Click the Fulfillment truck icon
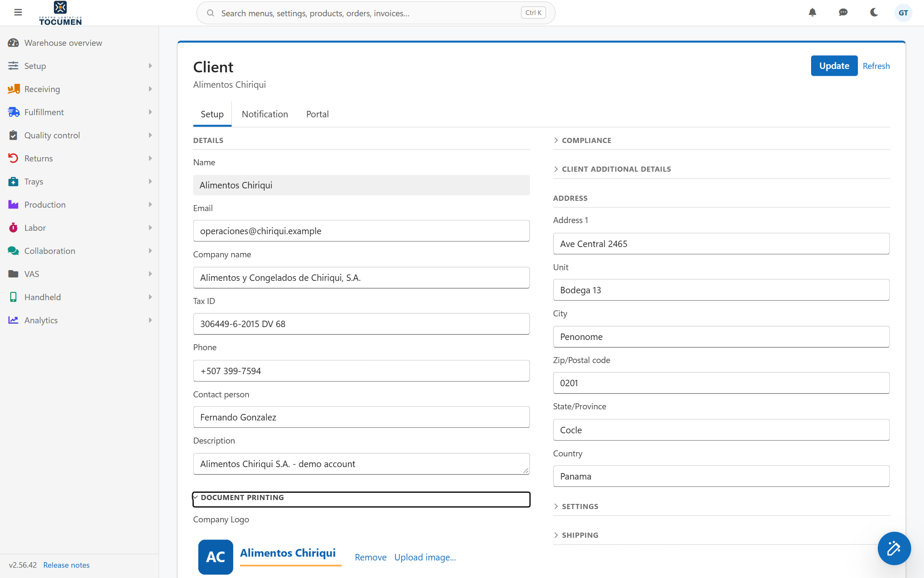This screenshot has height=578, width=924. pos(14,112)
